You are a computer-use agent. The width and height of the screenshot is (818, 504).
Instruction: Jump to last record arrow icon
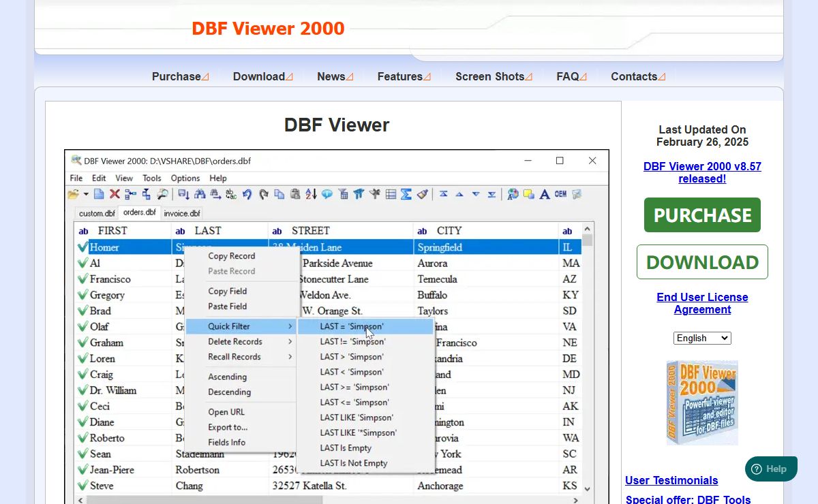click(491, 194)
